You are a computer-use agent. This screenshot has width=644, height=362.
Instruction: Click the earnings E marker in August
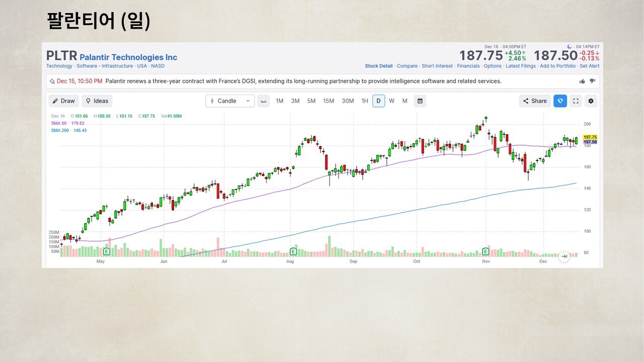293,251
